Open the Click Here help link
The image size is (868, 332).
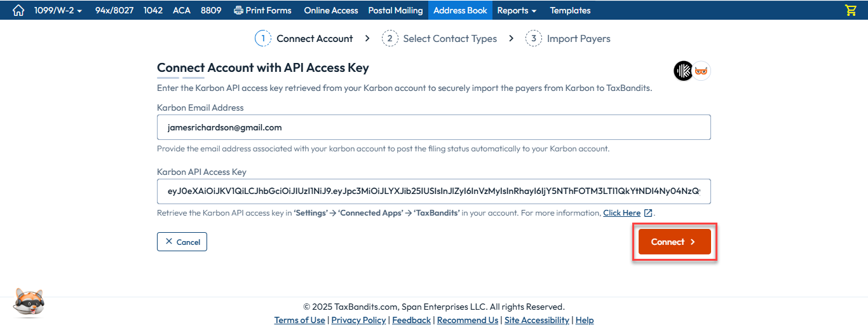(621, 213)
